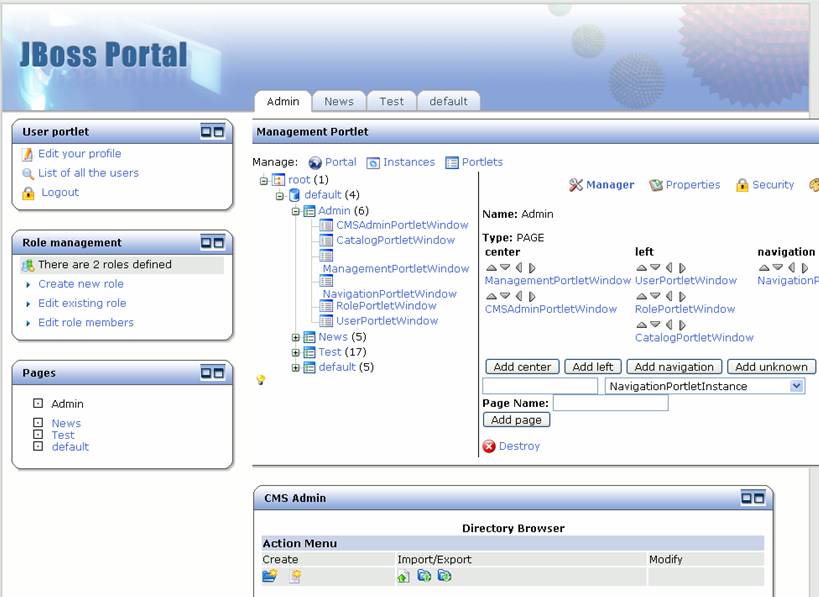Collapse the root node in the tree
Viewport: 819px width, 597px height.
point(264,181)
